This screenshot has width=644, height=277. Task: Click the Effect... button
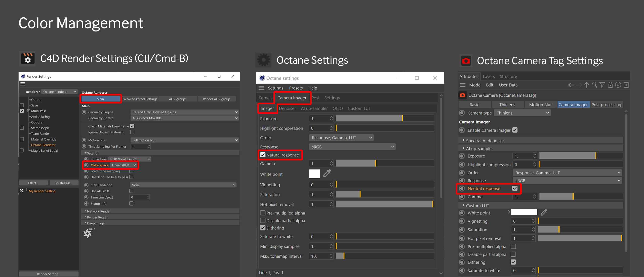tap(33, 183)
